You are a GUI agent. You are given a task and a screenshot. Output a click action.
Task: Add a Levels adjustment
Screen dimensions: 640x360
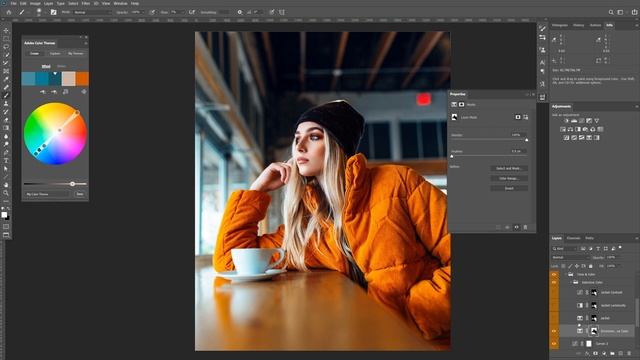574,121
